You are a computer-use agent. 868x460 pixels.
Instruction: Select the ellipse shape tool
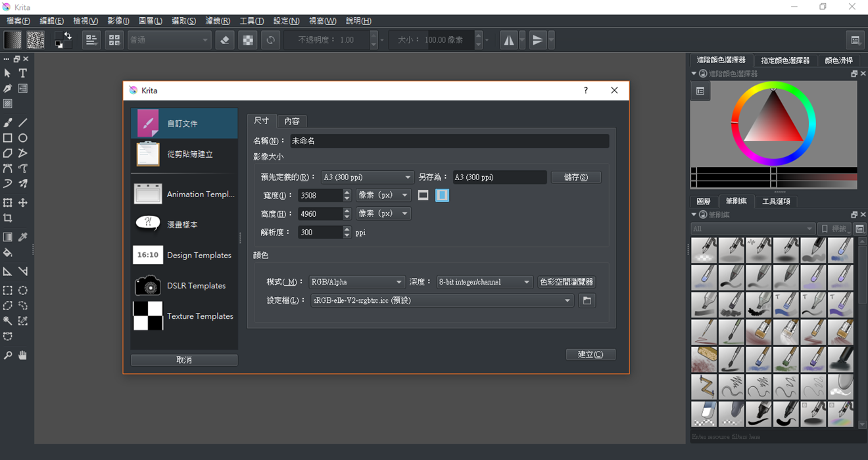click(x=23, y=138)
